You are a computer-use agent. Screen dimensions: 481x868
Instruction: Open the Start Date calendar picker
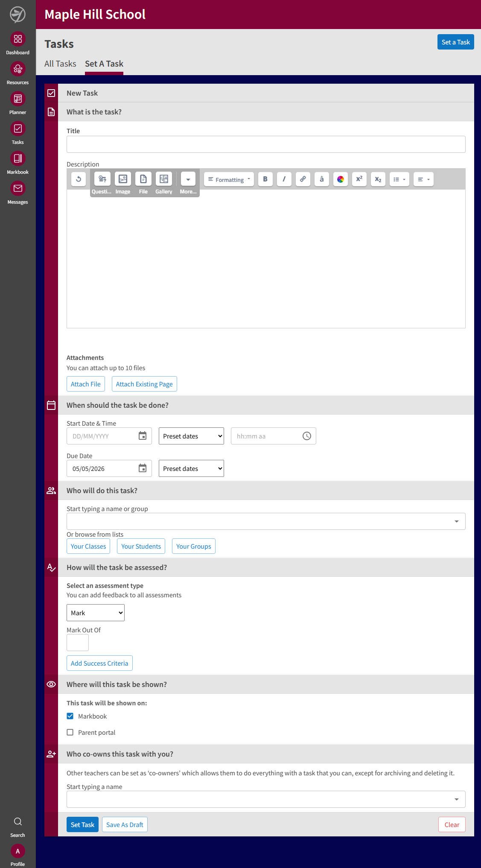[x=143, y=435]
